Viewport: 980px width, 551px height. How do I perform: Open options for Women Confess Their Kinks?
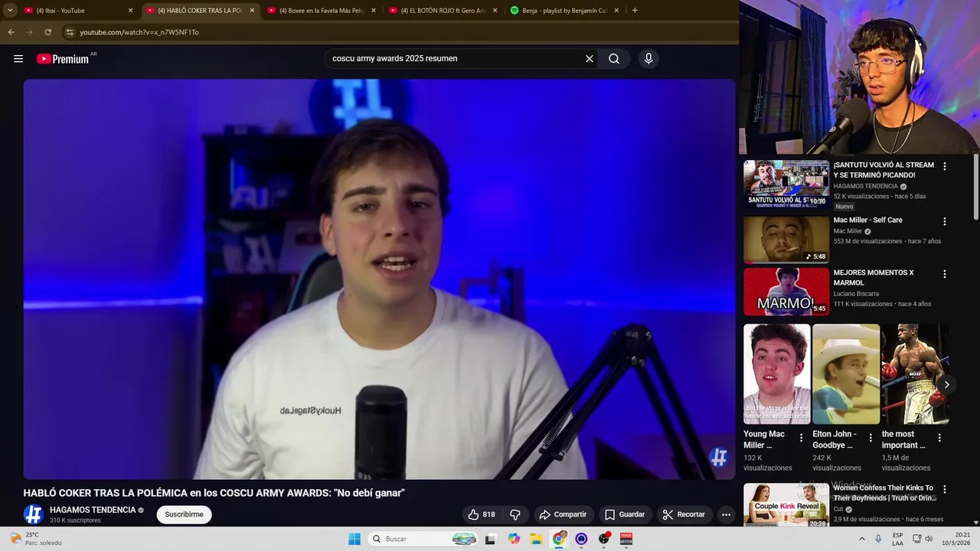(x=944, y=489)
